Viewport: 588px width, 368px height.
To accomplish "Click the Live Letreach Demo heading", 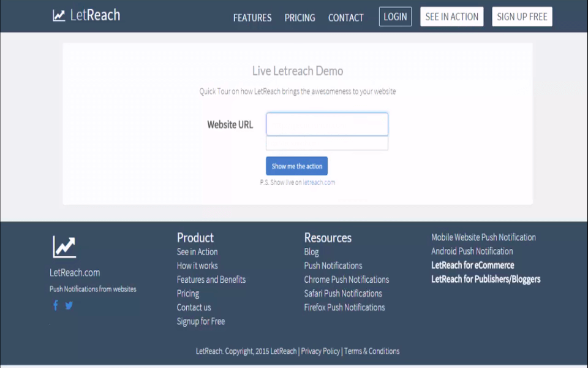I will pos(298,71).
